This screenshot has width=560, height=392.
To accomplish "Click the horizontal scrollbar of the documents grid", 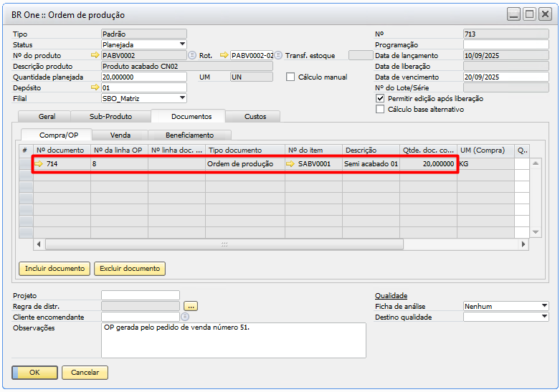I will [x=224, y=244].
